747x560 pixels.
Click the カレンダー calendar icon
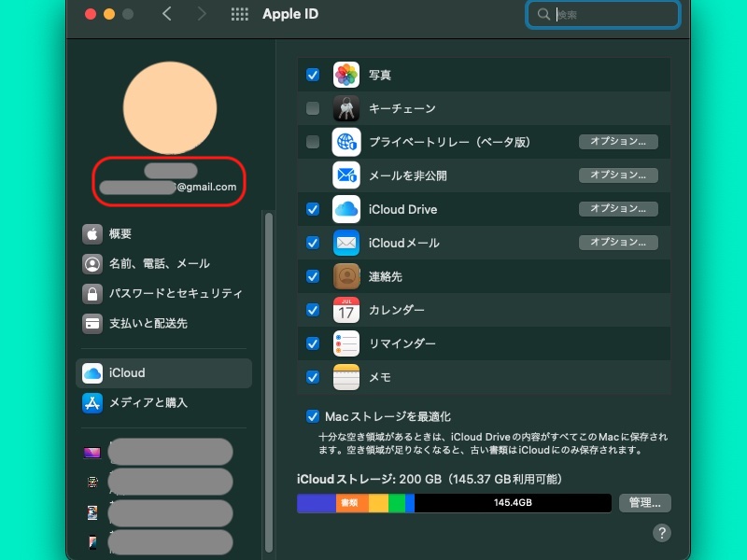click(345, 310)
